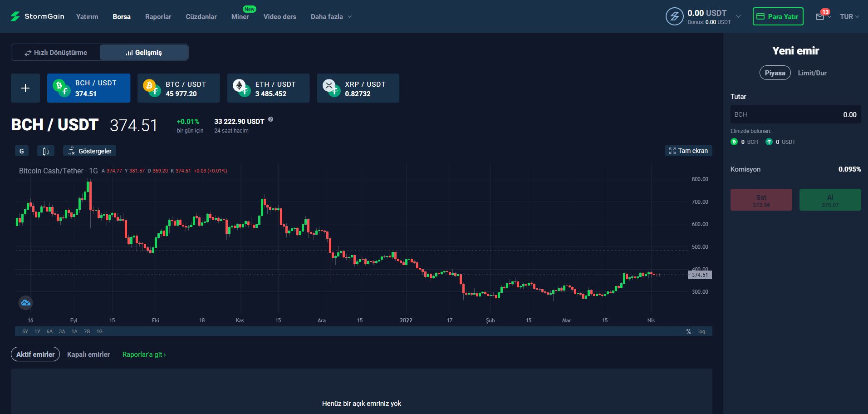Set chart range to 1G
Viewport: 868px width, 414px height.
pos(99,331)
